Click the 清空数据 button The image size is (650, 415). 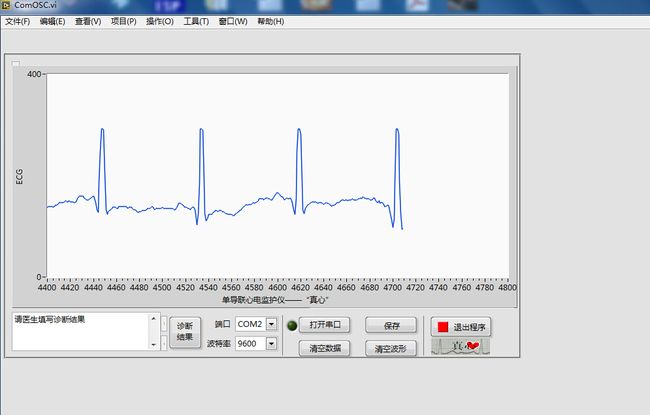[325, 348]
